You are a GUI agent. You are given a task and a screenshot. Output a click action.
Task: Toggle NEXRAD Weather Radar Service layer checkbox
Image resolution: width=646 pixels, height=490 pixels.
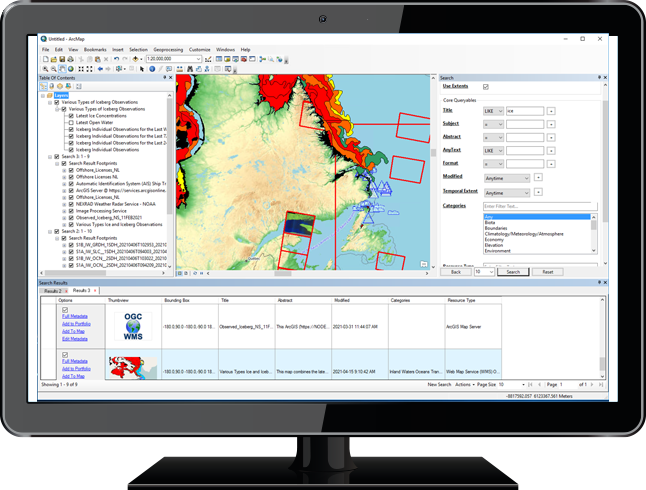71,204
